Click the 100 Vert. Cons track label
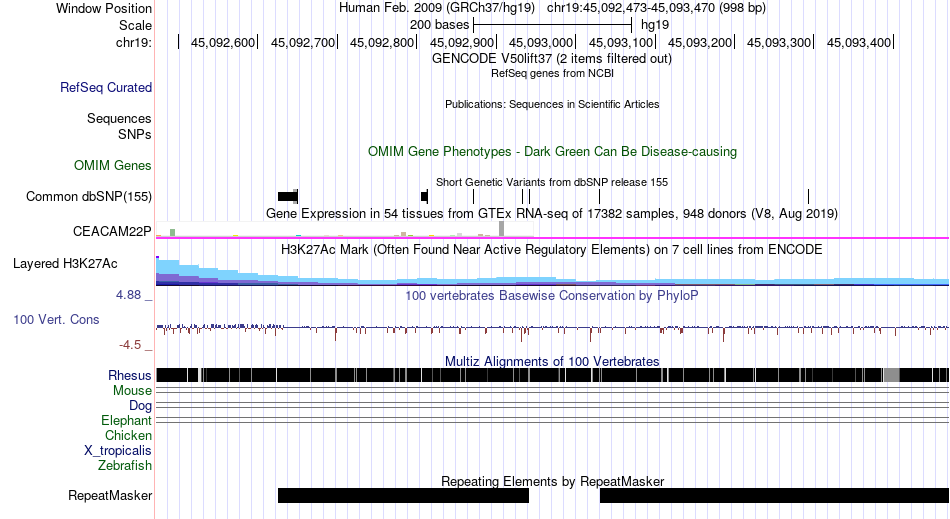 (x=56, y=319)
